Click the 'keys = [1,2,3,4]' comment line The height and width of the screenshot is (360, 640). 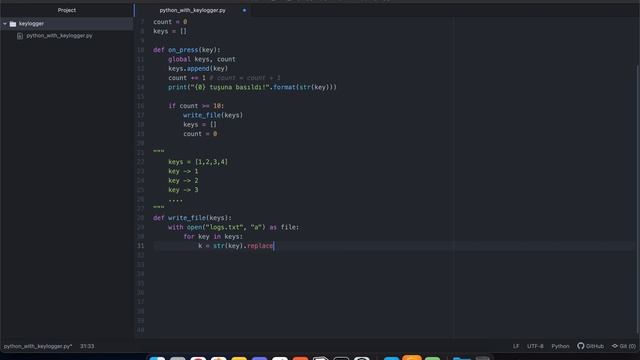coord(198,162)
